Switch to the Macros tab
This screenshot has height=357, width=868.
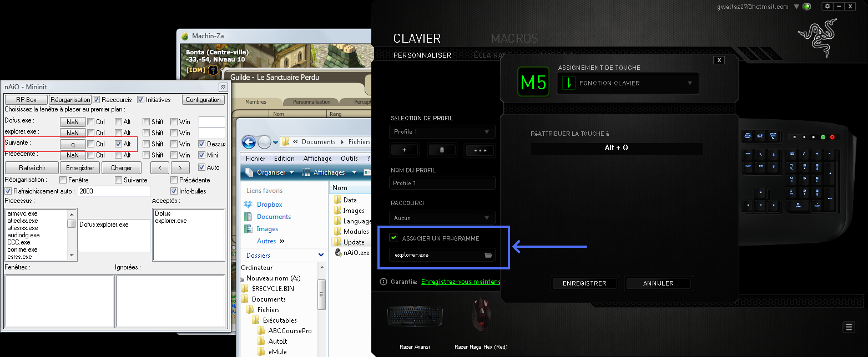click(x=514, y=38)
